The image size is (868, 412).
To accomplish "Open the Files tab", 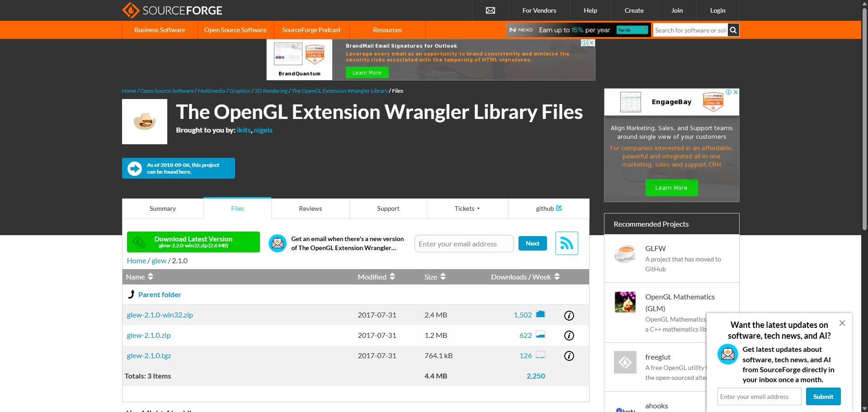I will coord(237,208).
